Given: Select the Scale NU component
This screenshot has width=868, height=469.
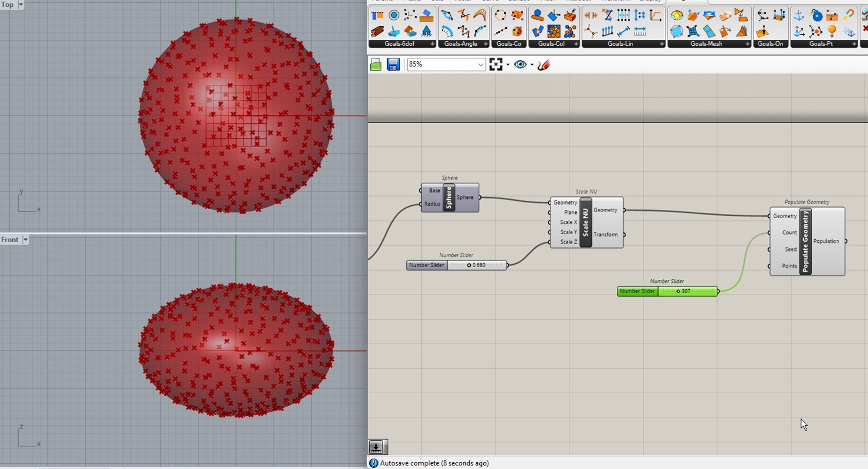Looking at the screenshot, I should [x=586, y=222].
